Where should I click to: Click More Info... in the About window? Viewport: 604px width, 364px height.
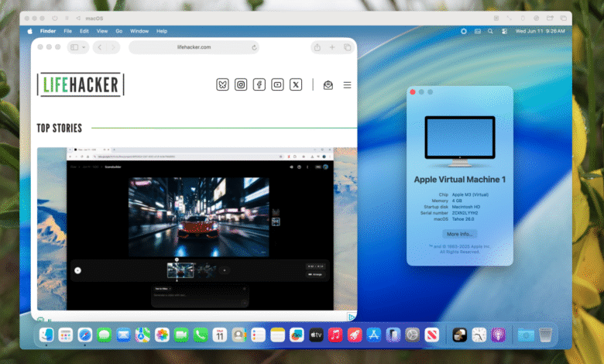[459, 234]
